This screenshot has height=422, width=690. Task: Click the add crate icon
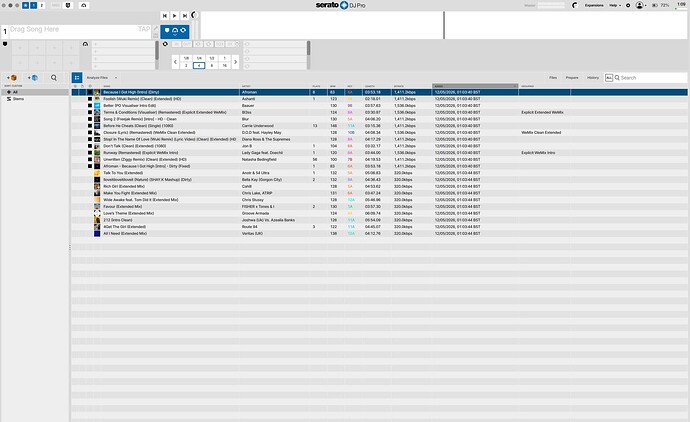click(x=12, y=78)
